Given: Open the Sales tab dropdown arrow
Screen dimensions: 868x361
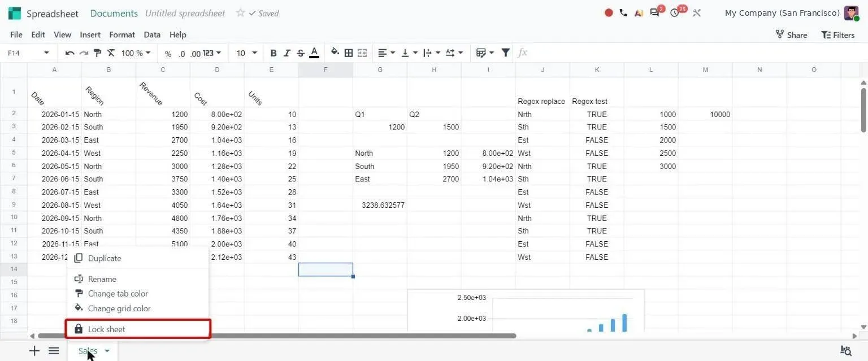Looking at the screenshot, I should point(107,351).
